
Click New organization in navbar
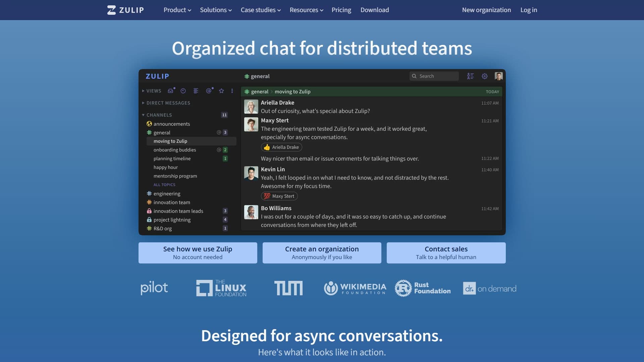click(x=486, y=10)
